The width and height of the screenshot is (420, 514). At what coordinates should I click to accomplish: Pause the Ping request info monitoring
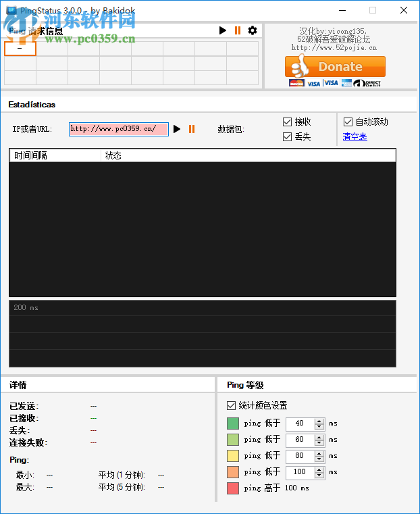pyautogui.click(x=238, y=30)
